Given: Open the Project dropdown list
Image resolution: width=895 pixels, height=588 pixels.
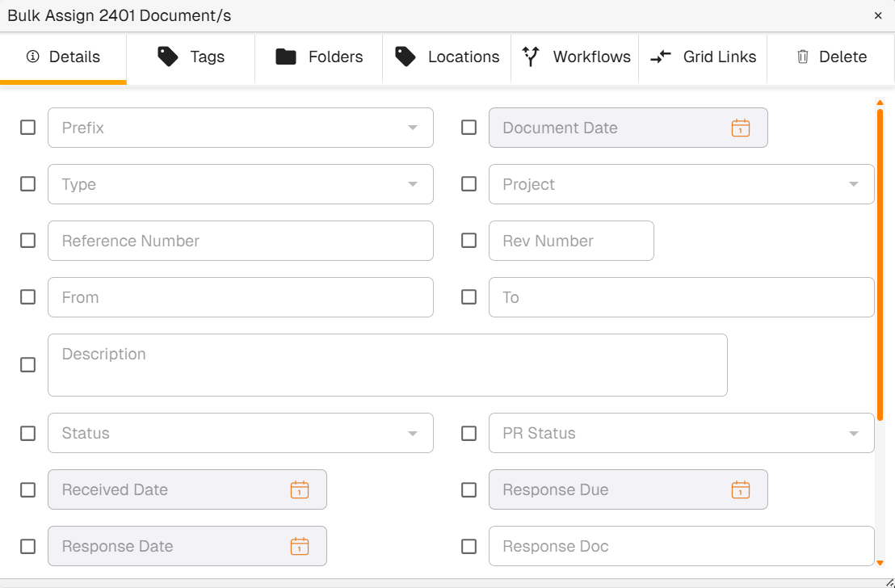Looking at the screenshot, I should click(853, 184).
